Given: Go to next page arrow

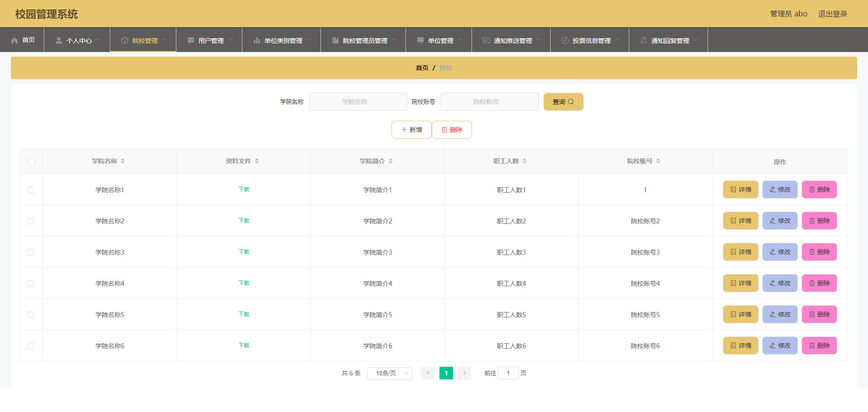Looking at the screenshot, I should [x=464, y=373].
